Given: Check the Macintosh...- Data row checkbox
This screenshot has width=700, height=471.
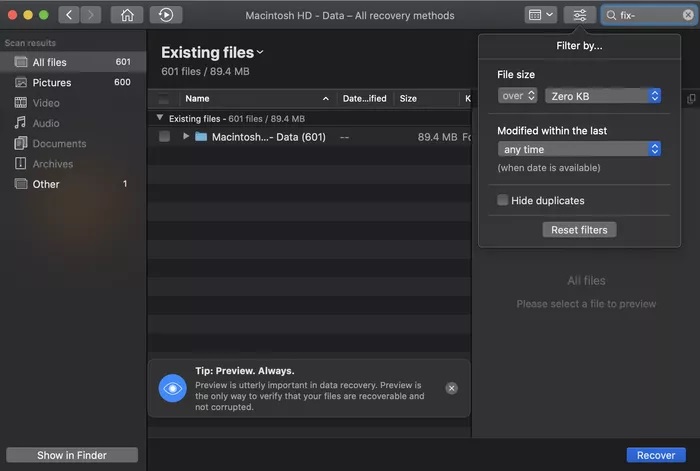Looking at the screenshot, I should [164, 136].
